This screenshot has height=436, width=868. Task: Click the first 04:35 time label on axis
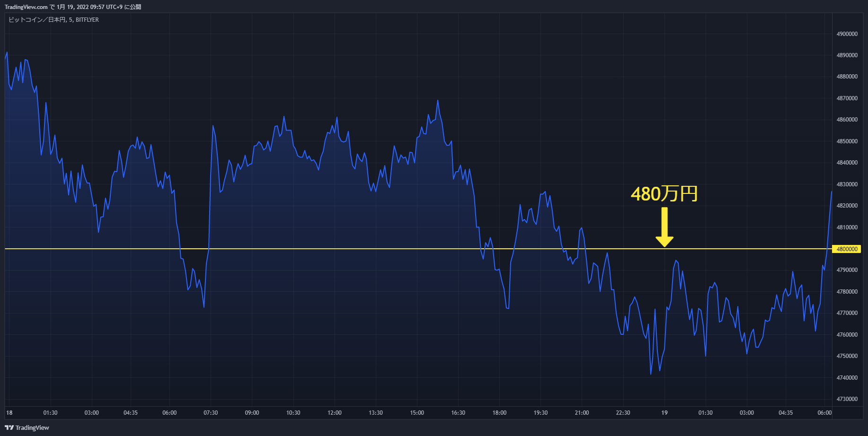pyautogui.click(x=131, y=413)
